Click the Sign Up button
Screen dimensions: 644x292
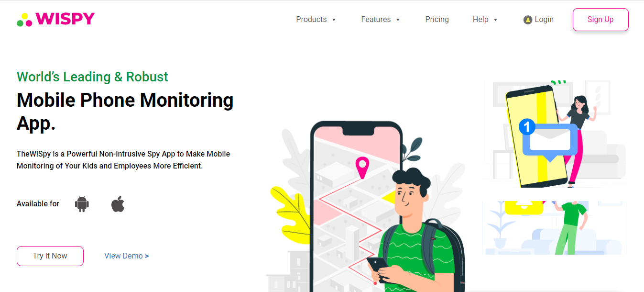pyautogui.click(x=600, y=20)
